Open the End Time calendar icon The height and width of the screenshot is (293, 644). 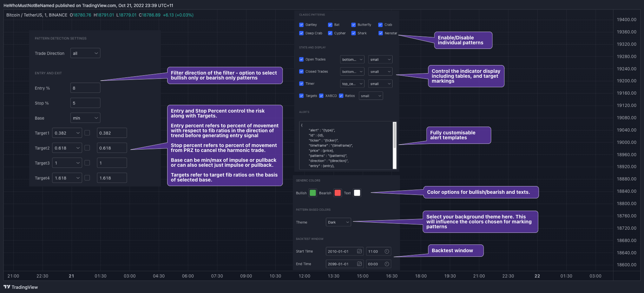(359, 264)
